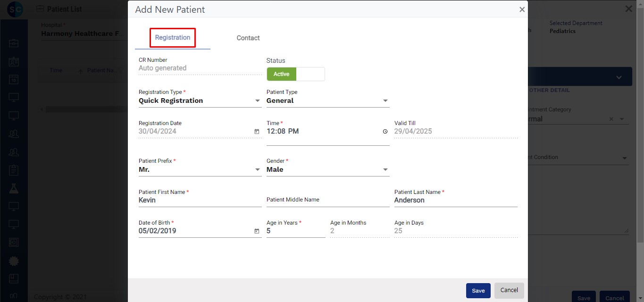Image resolution: width=644 pixels, height=302 pixels.
Task: Select the calendar icon in left sidebar
Action: (14, 80)
